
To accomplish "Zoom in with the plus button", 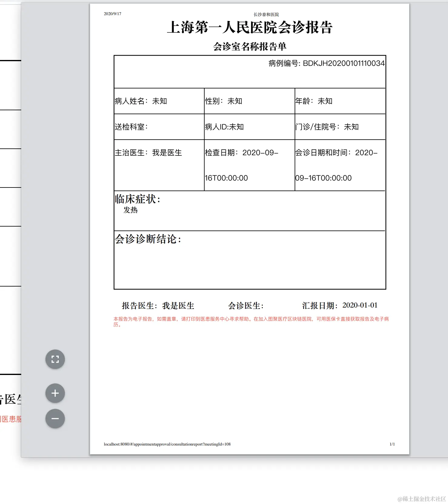I will tap(55, 393).
